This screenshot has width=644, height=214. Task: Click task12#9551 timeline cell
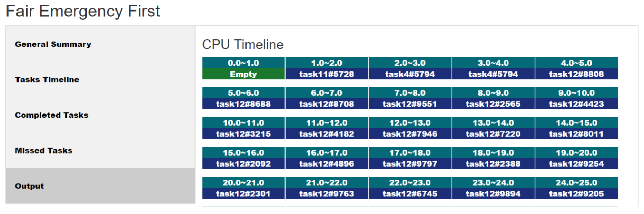tap(410, 104)
